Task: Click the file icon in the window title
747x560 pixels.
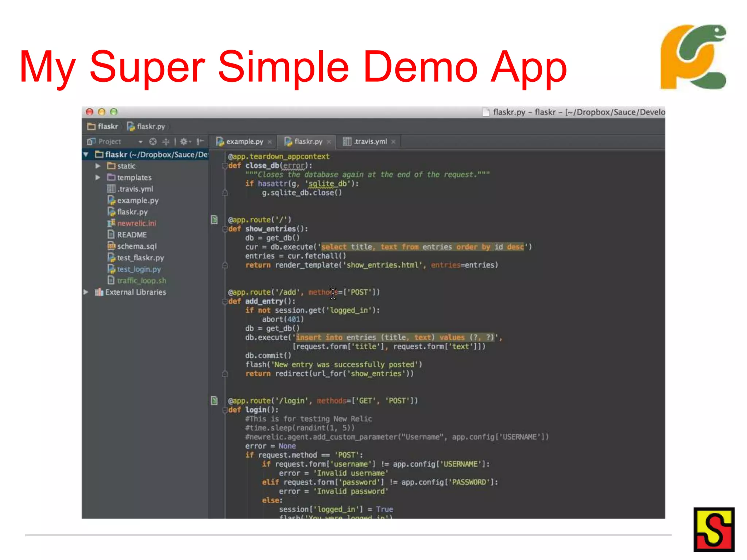Action: [x=486, y=112]
